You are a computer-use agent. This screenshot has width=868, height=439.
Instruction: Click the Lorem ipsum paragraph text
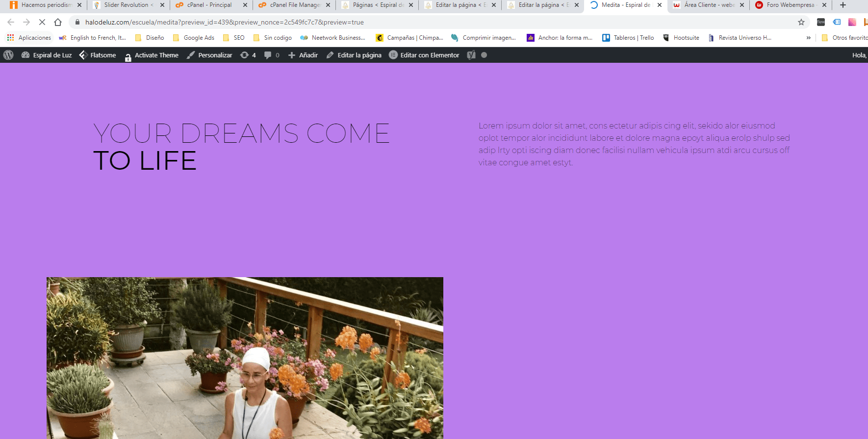(634, 144)
